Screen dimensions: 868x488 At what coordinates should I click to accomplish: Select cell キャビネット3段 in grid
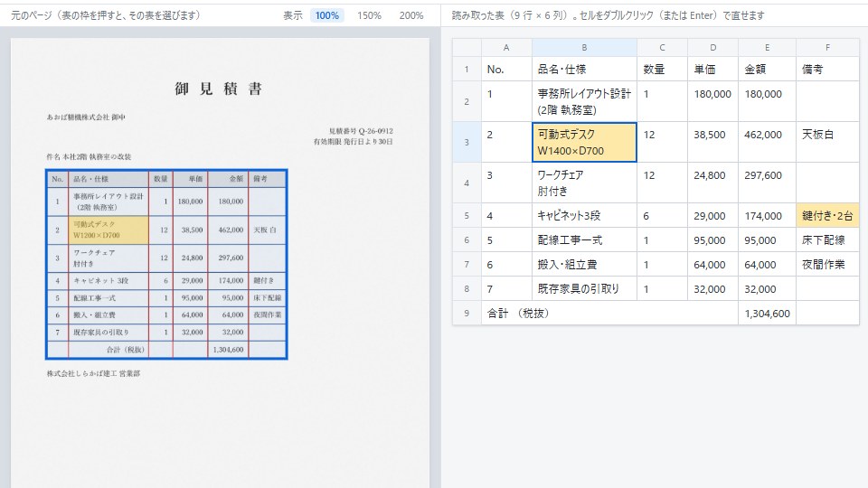[x=585, y=215]
